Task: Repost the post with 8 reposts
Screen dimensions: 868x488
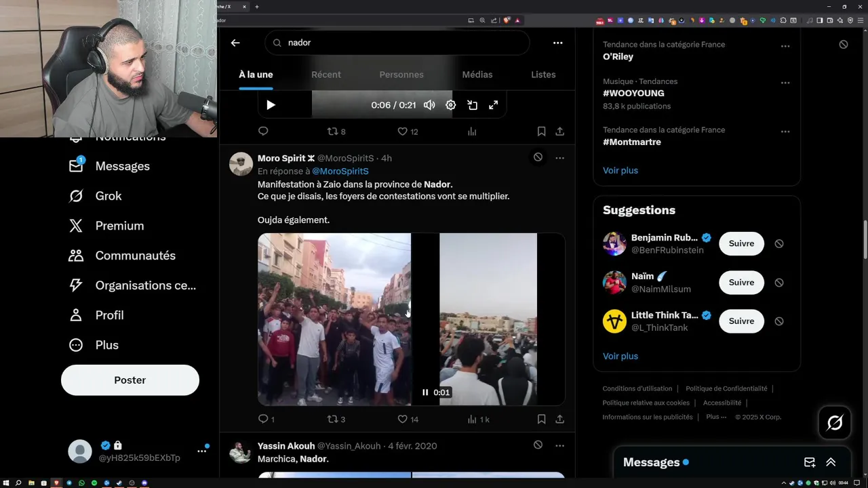Action: point(336,131)
